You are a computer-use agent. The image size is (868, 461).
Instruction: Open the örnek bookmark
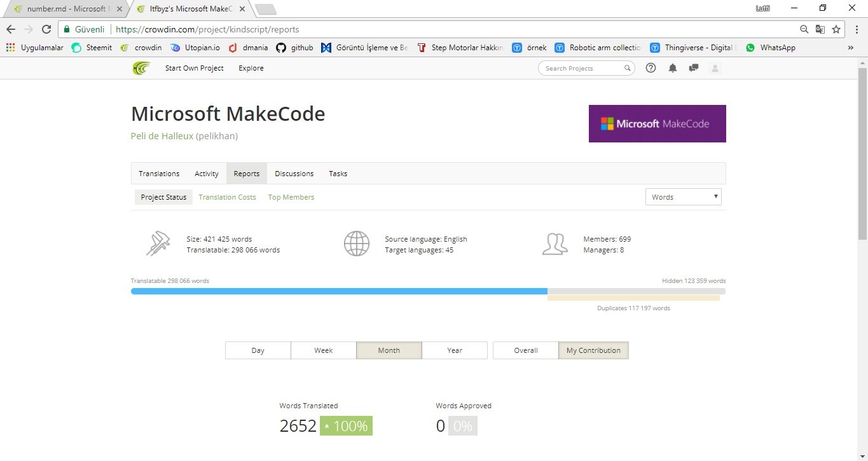point(530,48)
